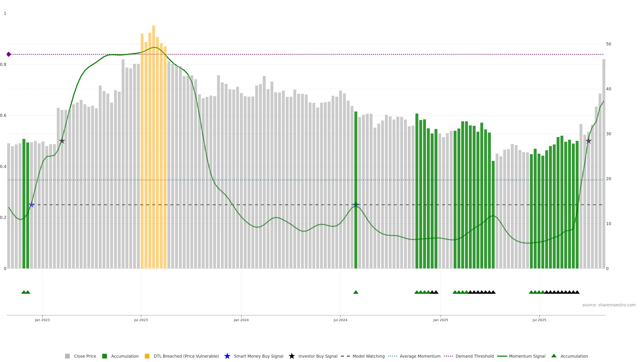The image size is (644, 362).
Task: Click the purple diamond Demand Threshold marker
Action: pyautogui.click(x=9, y=54)
